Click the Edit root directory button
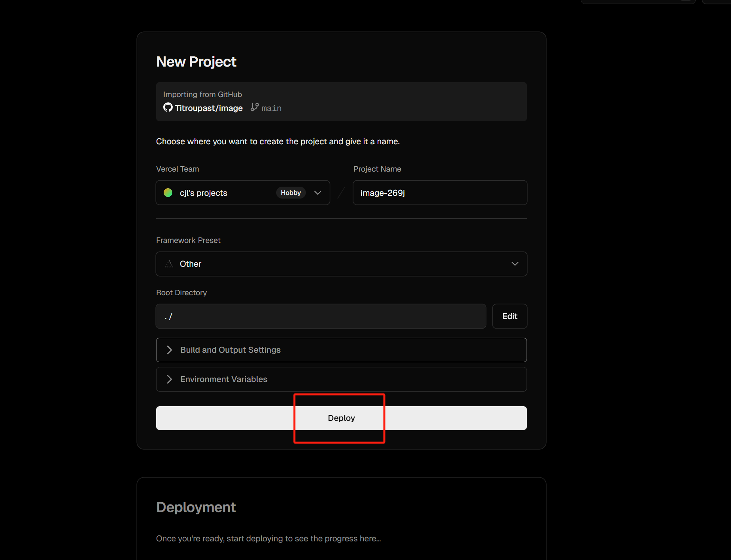The height and width of the screenshot is (560, 731). (510, 316)
